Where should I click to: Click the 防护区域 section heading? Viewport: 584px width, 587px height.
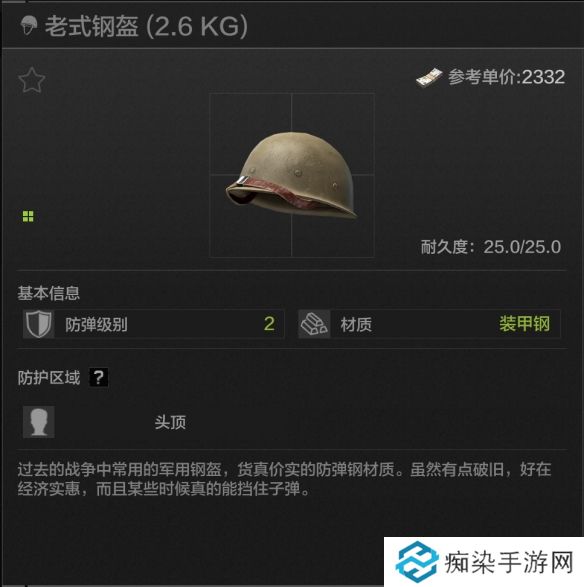(x=49, y=378)
